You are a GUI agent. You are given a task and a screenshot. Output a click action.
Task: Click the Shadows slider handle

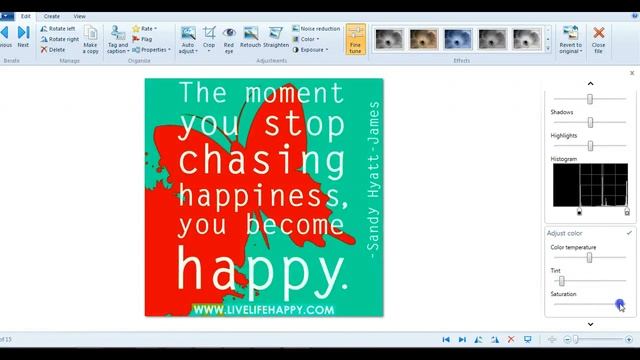(x=590, y=122)
